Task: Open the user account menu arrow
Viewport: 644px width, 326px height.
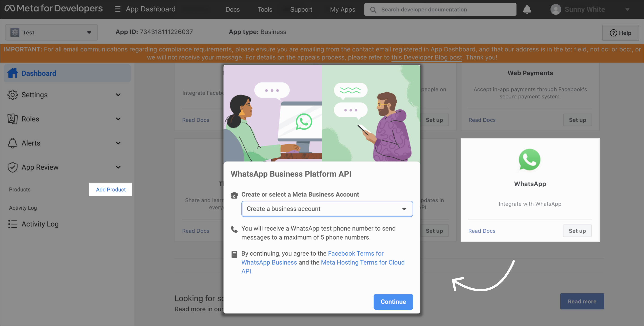Action: click(x=627, y=9)
